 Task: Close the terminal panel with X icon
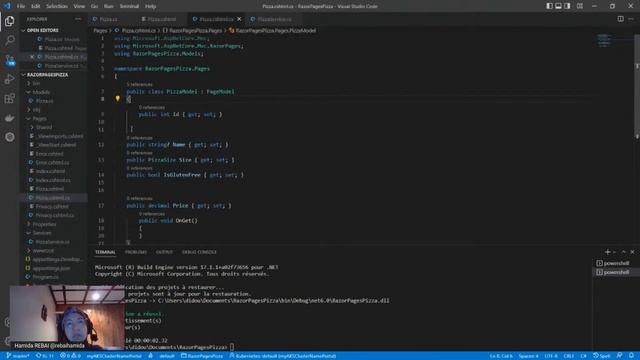pyautogui.click(x=632, y=252)
